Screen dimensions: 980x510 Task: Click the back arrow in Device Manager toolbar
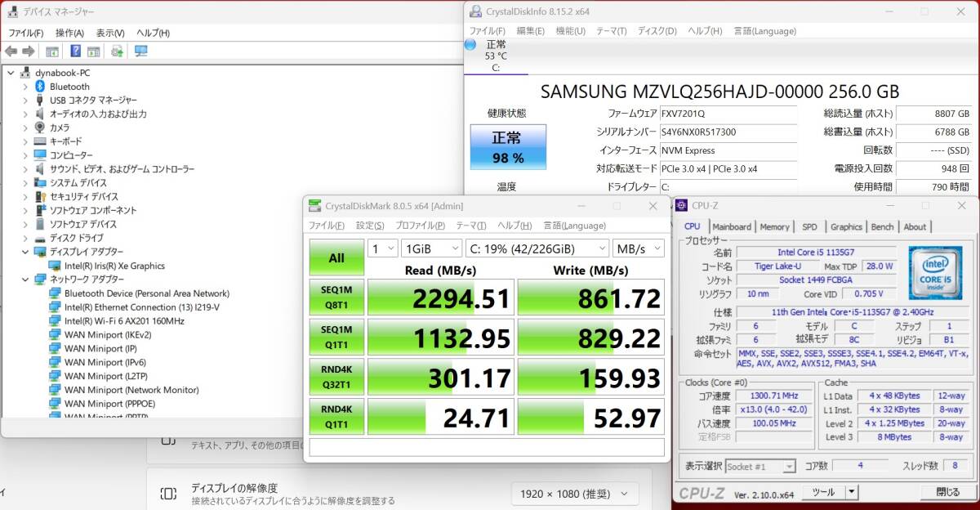[11, 51]
